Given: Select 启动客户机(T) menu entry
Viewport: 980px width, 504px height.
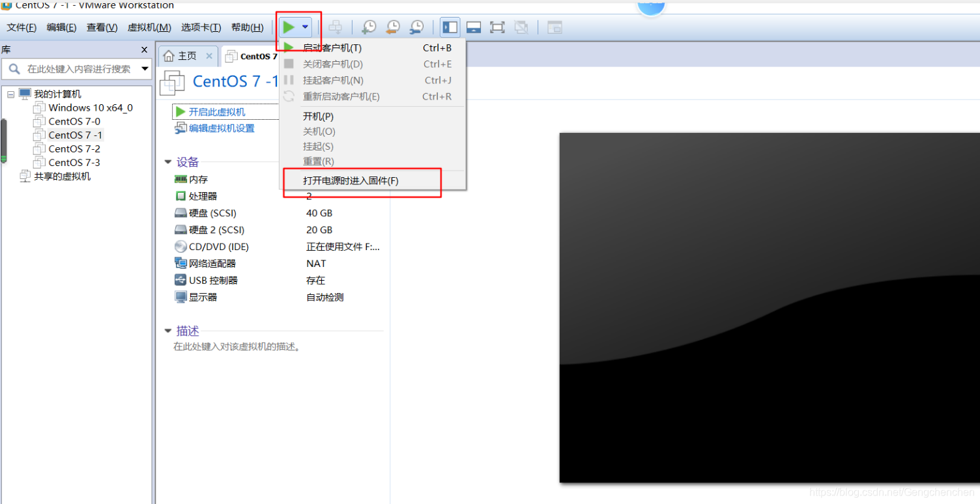Looking at the screenshot, I should tap(373, 48).
